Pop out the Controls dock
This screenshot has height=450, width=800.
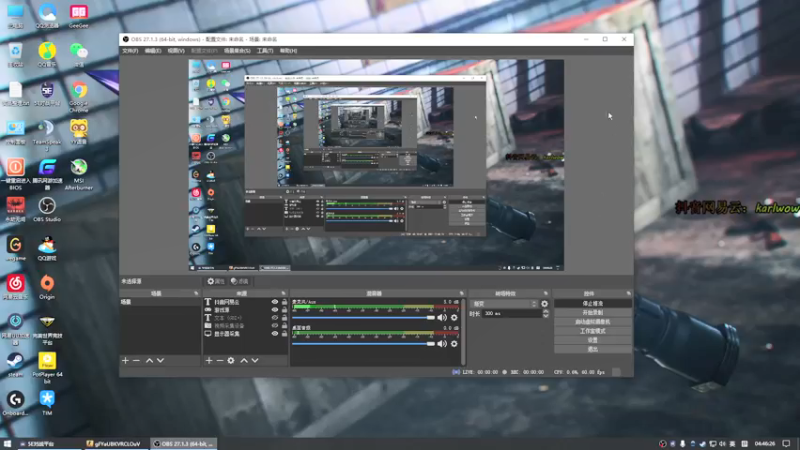629,293
